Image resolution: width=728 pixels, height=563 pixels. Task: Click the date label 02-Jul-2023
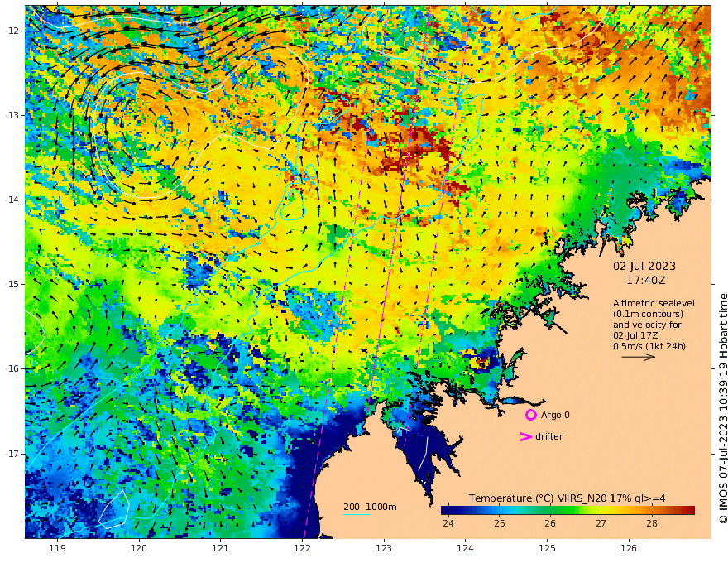coord(644,266)
